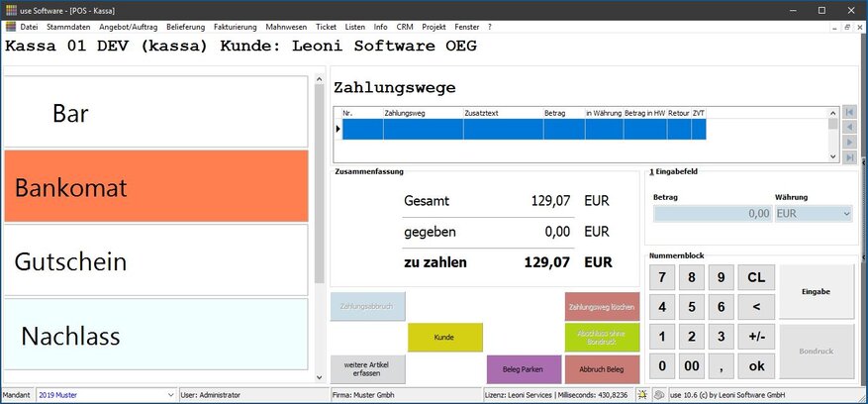Click the gray printer icon in status bar
The width and height of the screenshot is (868, 404).
point(658,395)
